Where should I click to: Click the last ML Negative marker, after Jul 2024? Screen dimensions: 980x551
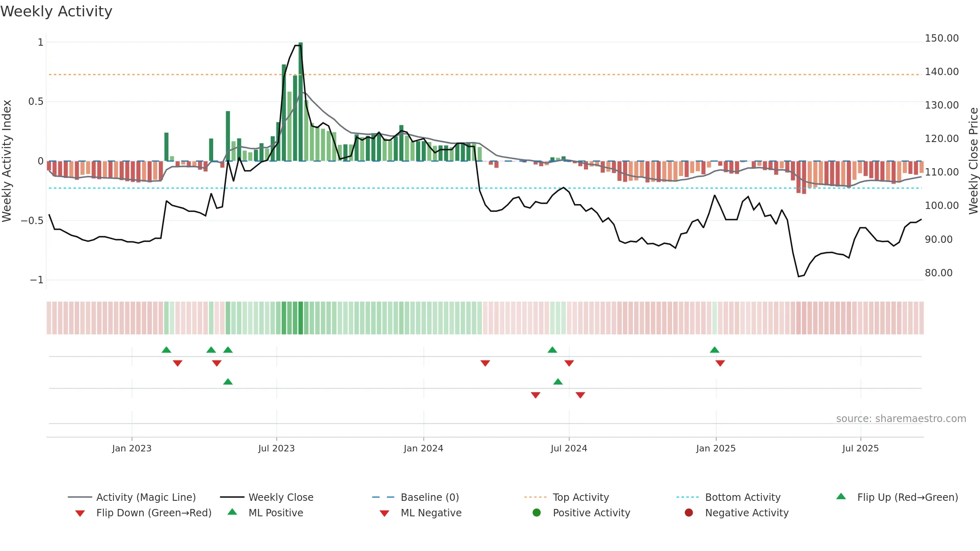(580, 395)
